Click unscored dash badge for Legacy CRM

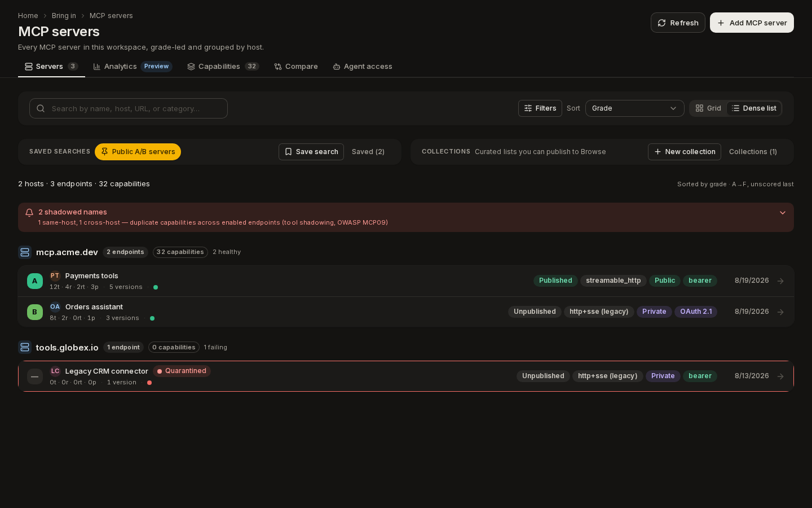(35, 376)
